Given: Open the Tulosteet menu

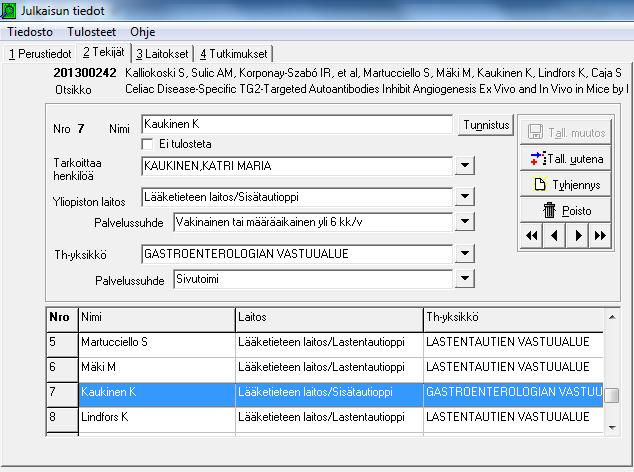Looking at the screenshot, I should 91,32.
